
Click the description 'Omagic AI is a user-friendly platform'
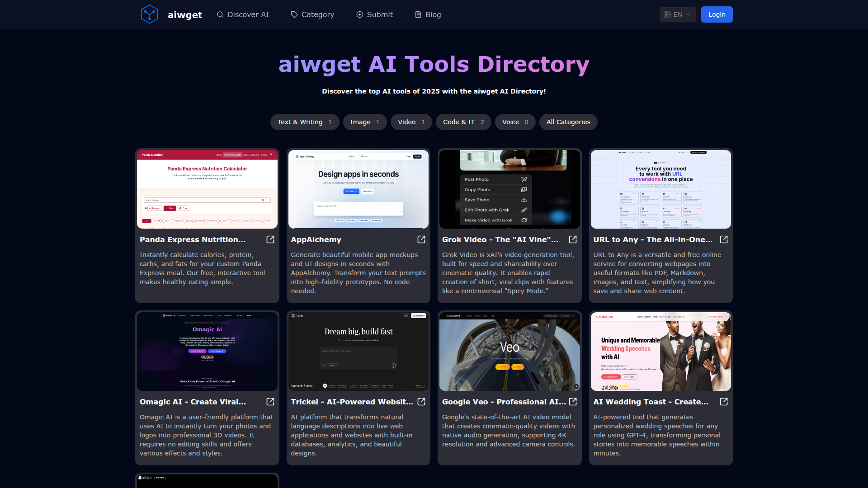(206, 435)
